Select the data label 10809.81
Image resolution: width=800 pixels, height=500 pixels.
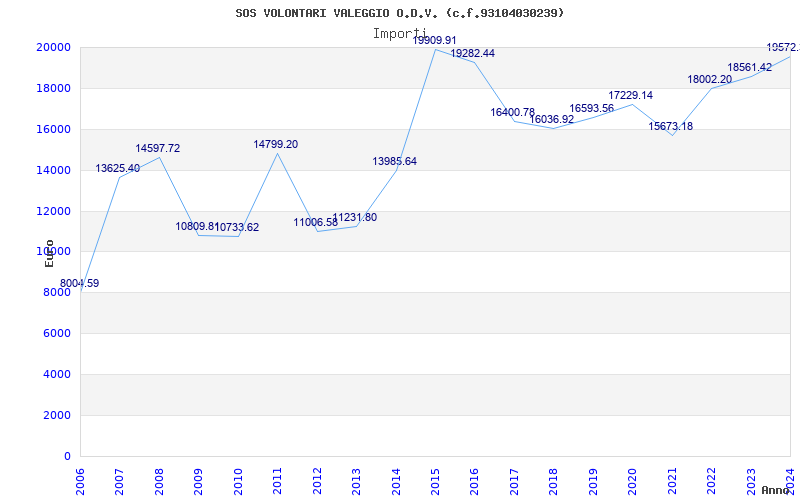197,227
